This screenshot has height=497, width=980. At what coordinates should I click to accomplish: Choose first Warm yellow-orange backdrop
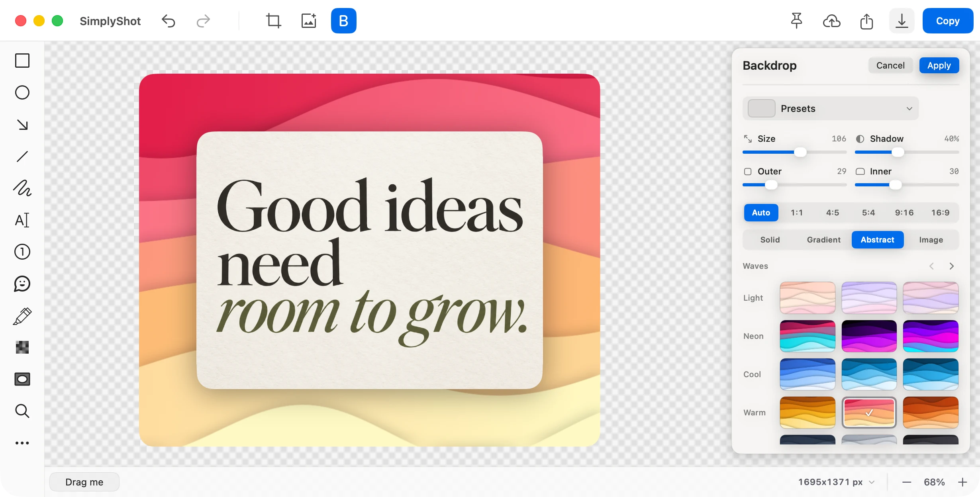tap(808, 413)
